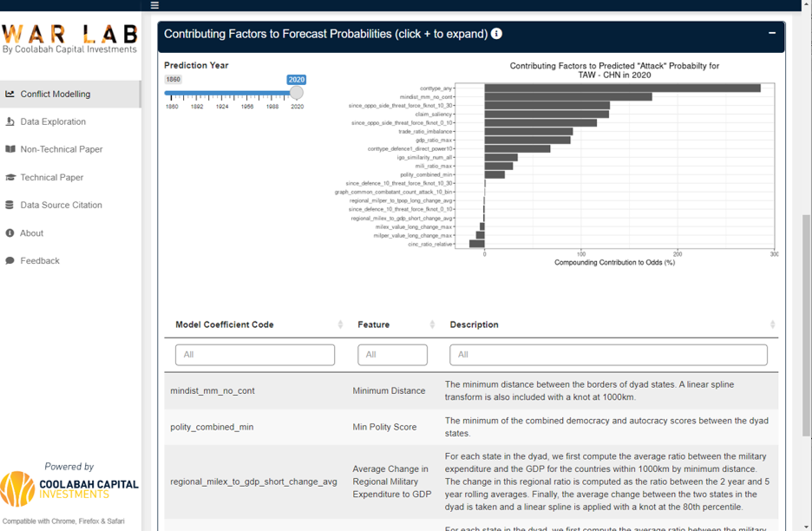
Task: Open the Data Exploration page
Action: tap(53, 121)
